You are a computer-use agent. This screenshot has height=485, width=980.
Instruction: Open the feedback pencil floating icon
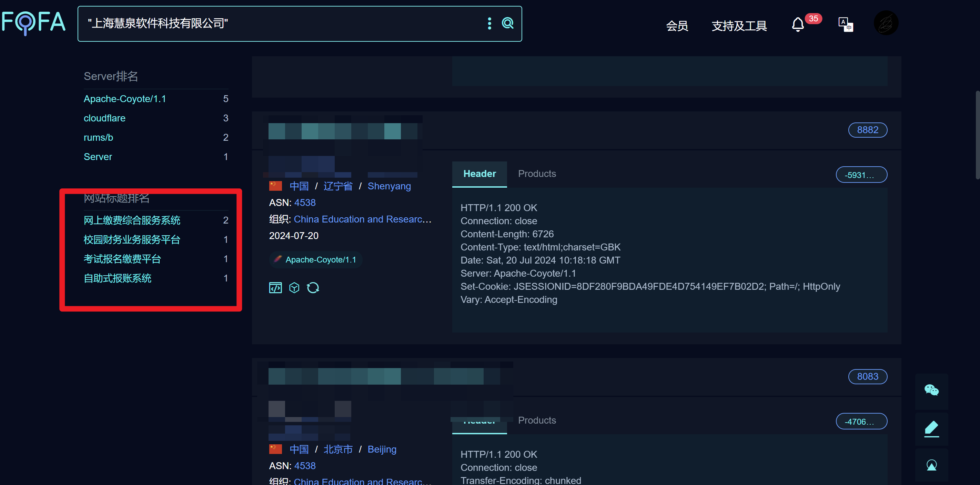931,429
